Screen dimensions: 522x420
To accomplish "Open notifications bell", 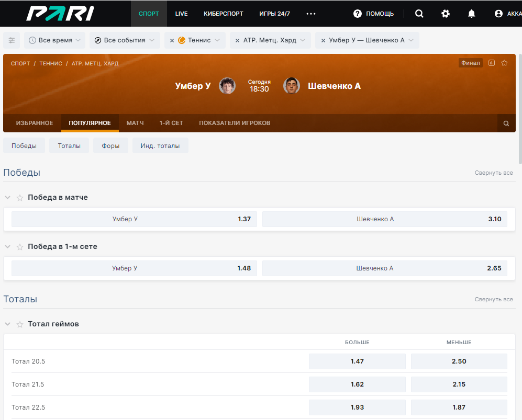I will pos(471,14).
